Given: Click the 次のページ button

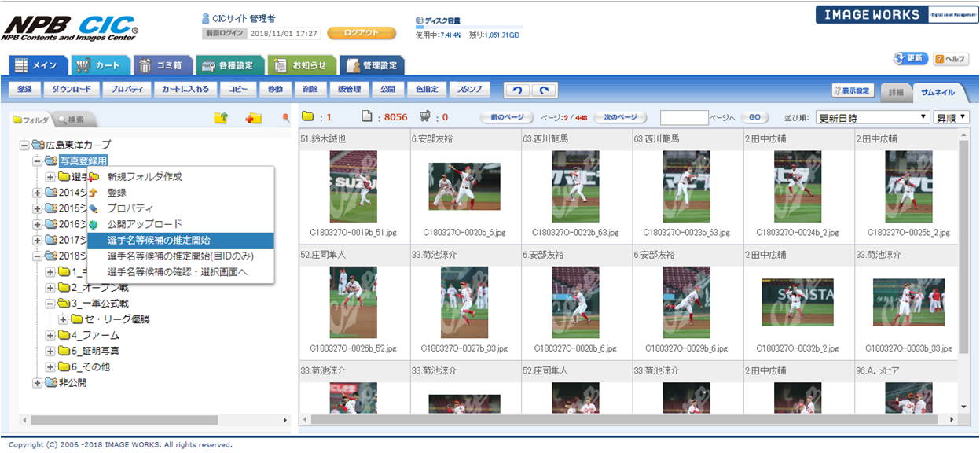Looking at the screenshot, I should click(x=620, y=117).
